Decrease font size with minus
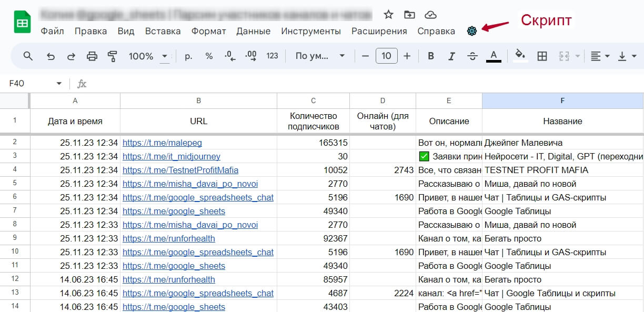The width and height of the screenshot is (644, 312). tap(365, 56)
